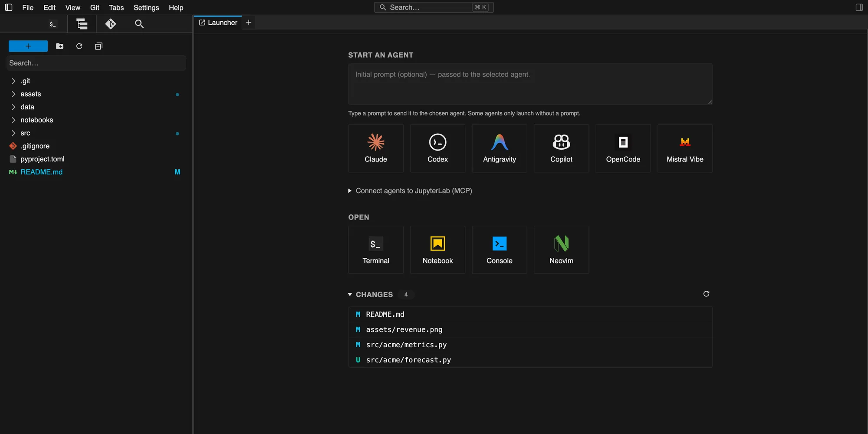
Task: Open README.md in the file tree
Action: [x=96, y=172]
